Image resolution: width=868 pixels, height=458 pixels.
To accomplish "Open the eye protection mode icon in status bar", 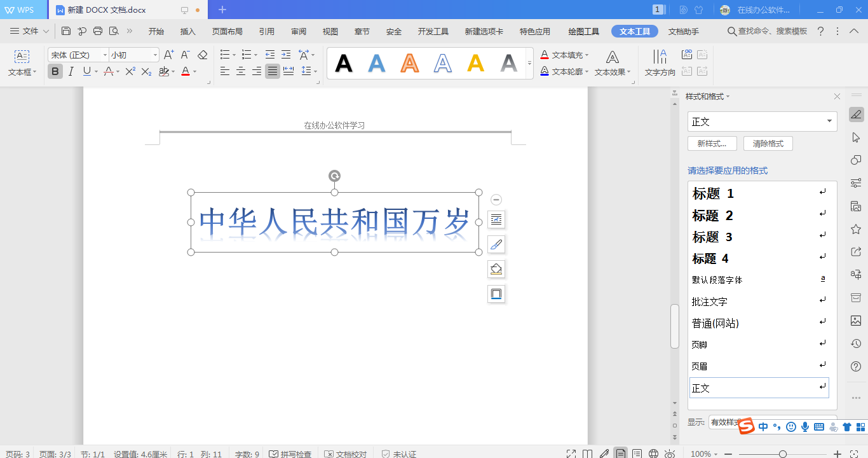I will 670,454.
